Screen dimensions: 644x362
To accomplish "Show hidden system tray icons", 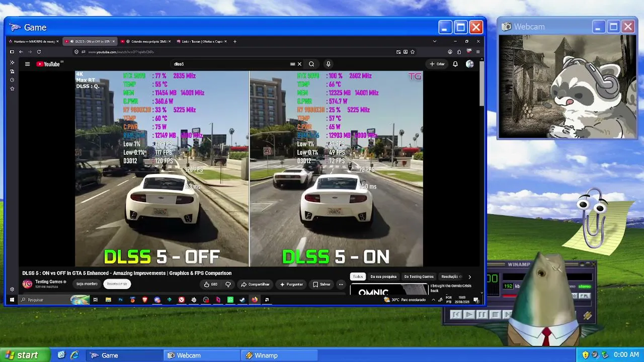I will click(433, 300).
